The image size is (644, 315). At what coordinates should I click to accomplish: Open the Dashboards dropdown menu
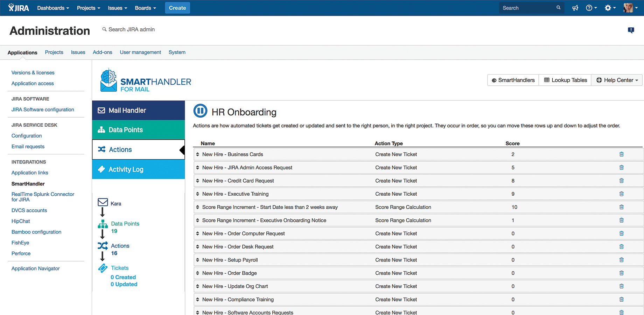[53, 8]
